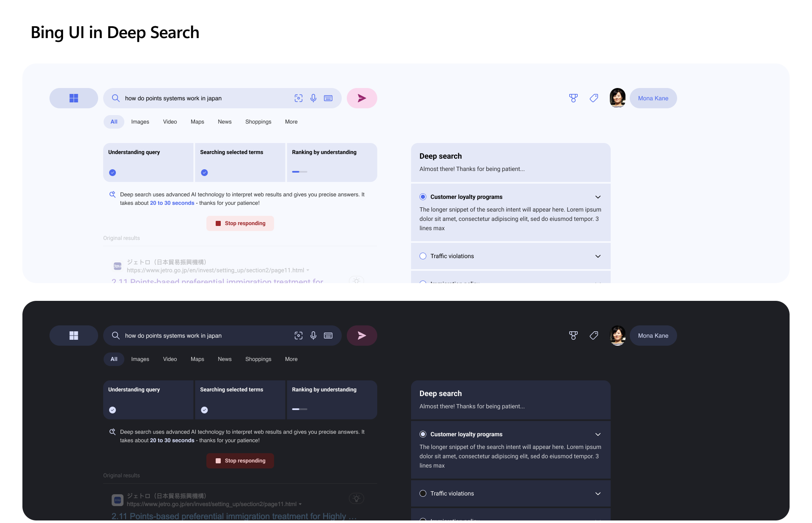Click Mona Kane profile button in dark theme
The height and width of the screenshot is (523, 812).
pyautogui.click(x=653, y=336)
